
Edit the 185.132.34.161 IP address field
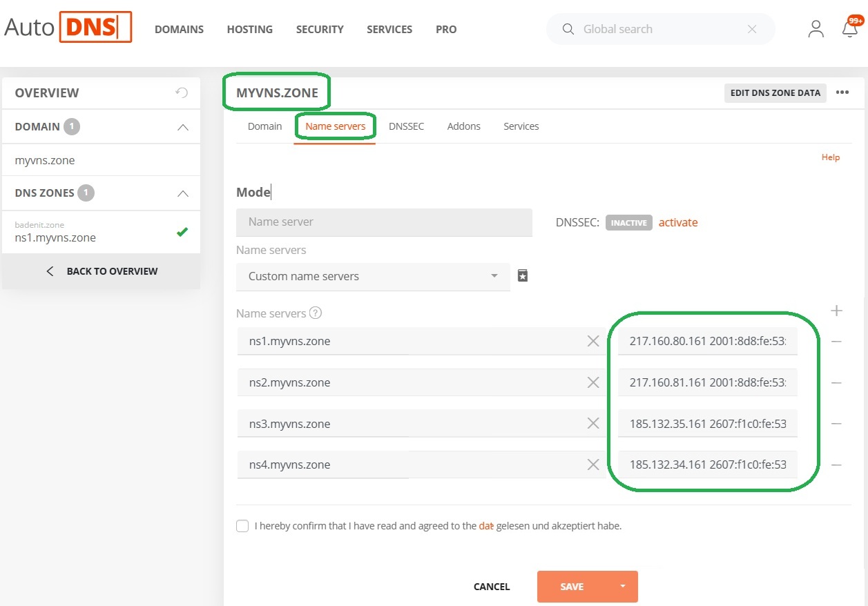click(708, 465)
